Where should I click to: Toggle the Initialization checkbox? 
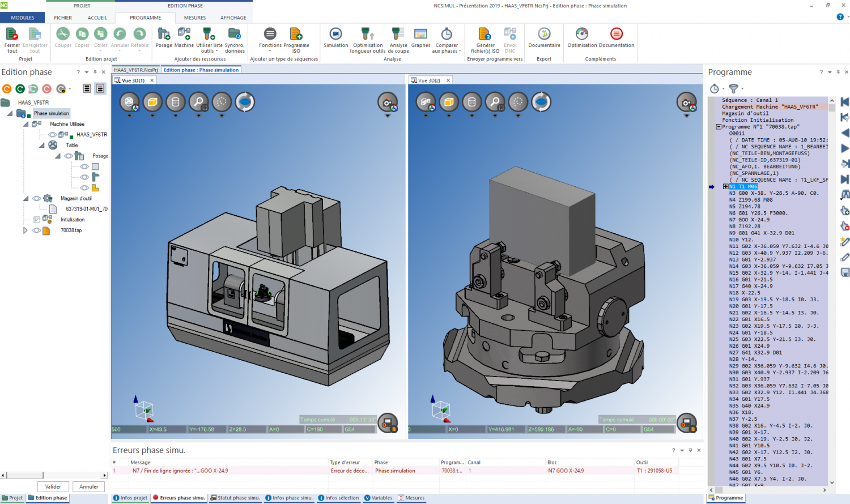coord(37,220)
